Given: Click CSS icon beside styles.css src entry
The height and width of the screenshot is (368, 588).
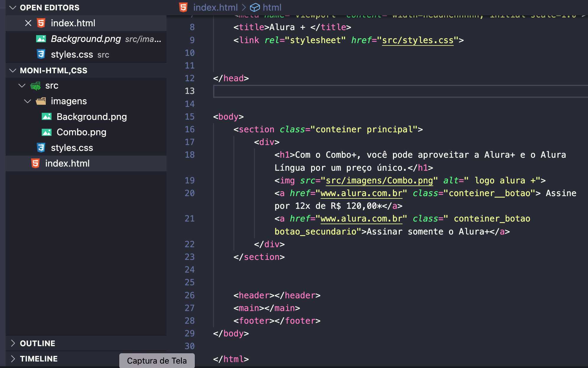Looking at the screenshot, I should tap(41, 54).
